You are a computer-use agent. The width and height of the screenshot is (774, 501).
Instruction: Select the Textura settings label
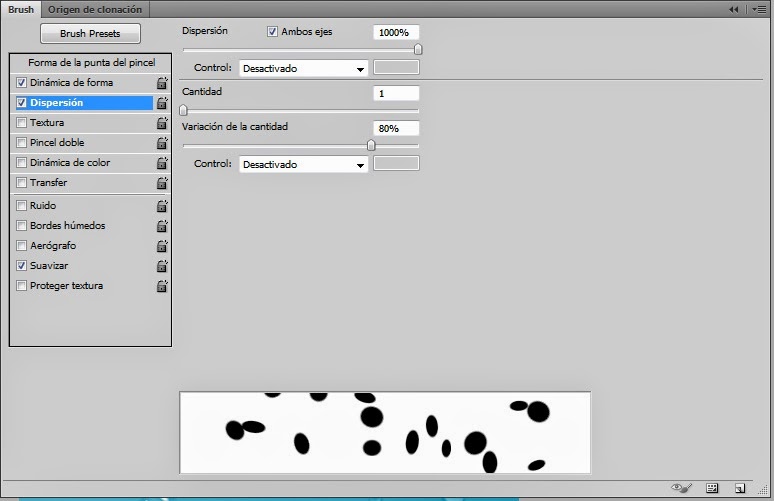click(47, 122)
